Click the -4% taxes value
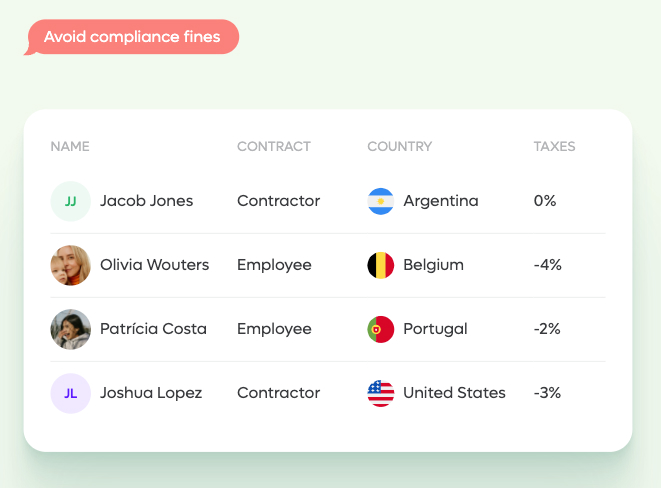The height and width of the screenshot is (488, 661). point(548,265)
